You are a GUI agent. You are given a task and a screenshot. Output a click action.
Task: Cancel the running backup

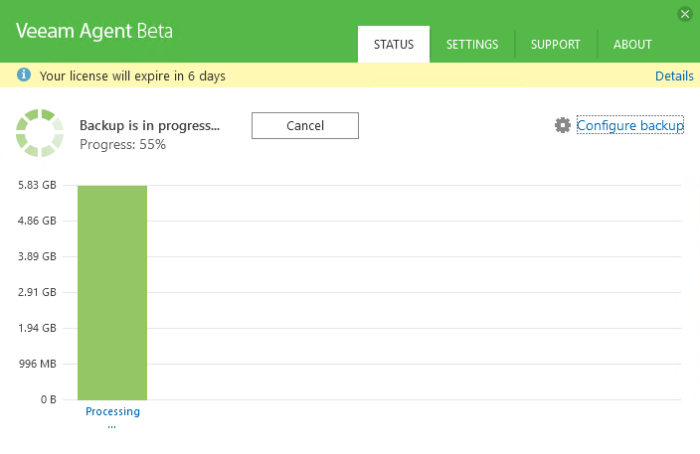[x=305, y=125]
